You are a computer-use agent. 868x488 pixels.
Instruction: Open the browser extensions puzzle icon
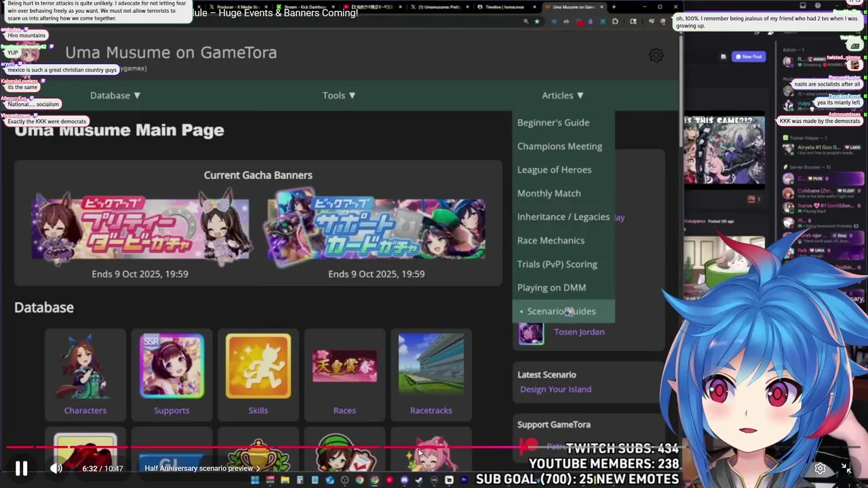(x=615, y=22)
